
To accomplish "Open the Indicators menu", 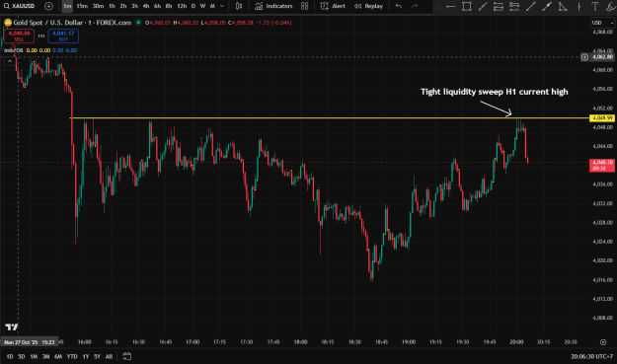I will (x=273, y=6).
